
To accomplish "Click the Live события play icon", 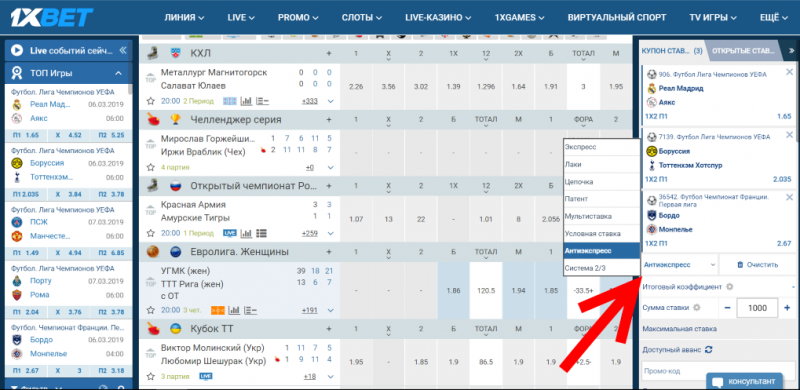I will (x=17, y=50).
